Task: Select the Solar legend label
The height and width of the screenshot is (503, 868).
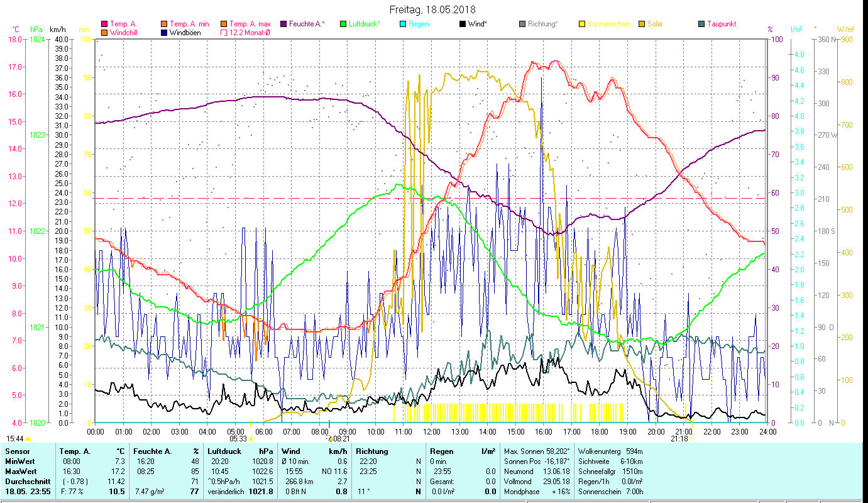Action: coord(655,24)
